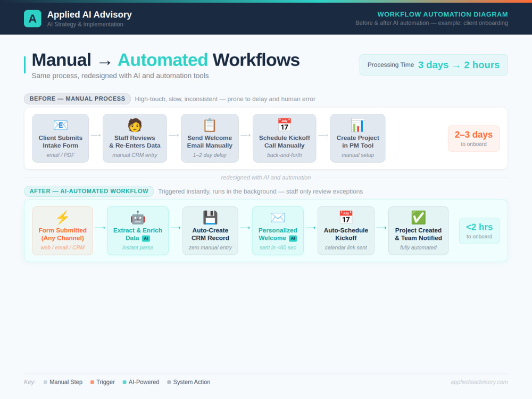
Task: Click the "email / PDF" caption
Action: [61, 155]
